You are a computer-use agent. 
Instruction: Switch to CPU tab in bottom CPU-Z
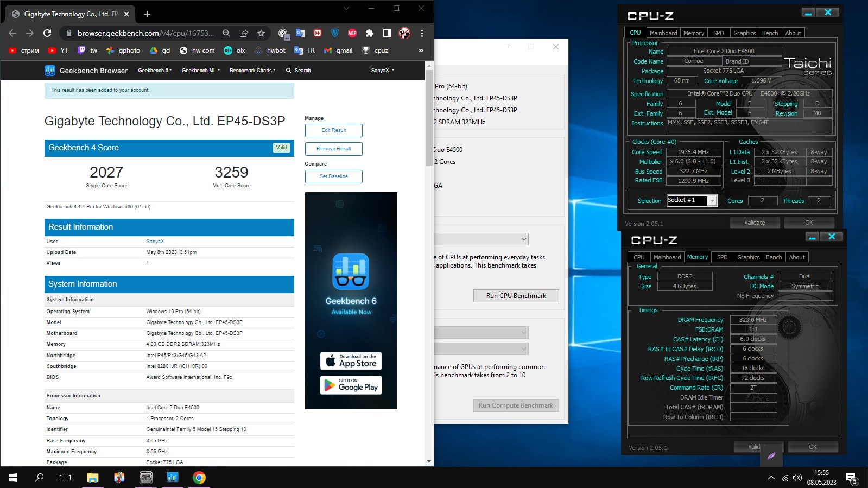[639, 257]
